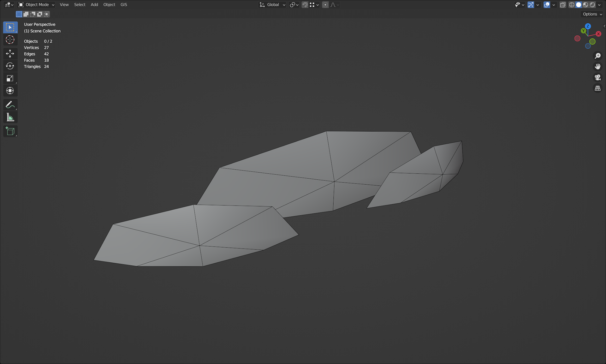Viewport: 606px width, 364px height.
Task: Select the Cursor tool
Action: (x=10, y=40)
